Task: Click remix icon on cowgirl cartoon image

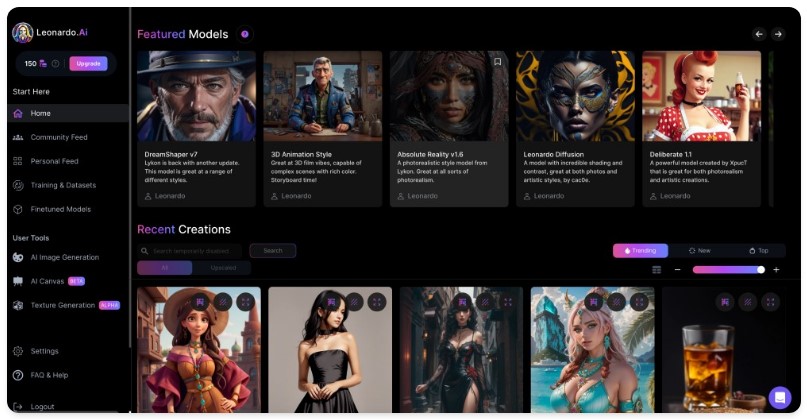Action: (x=223, y=302)
